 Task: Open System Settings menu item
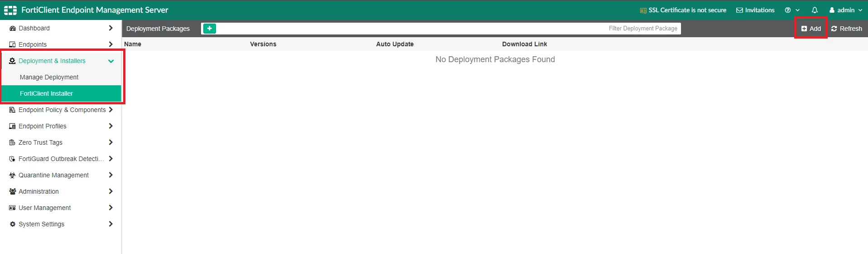coord(41,224)
